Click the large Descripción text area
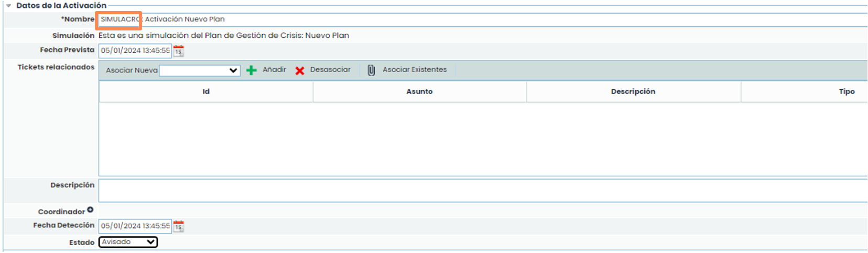 pyautogui.click(x=482, y=191)
